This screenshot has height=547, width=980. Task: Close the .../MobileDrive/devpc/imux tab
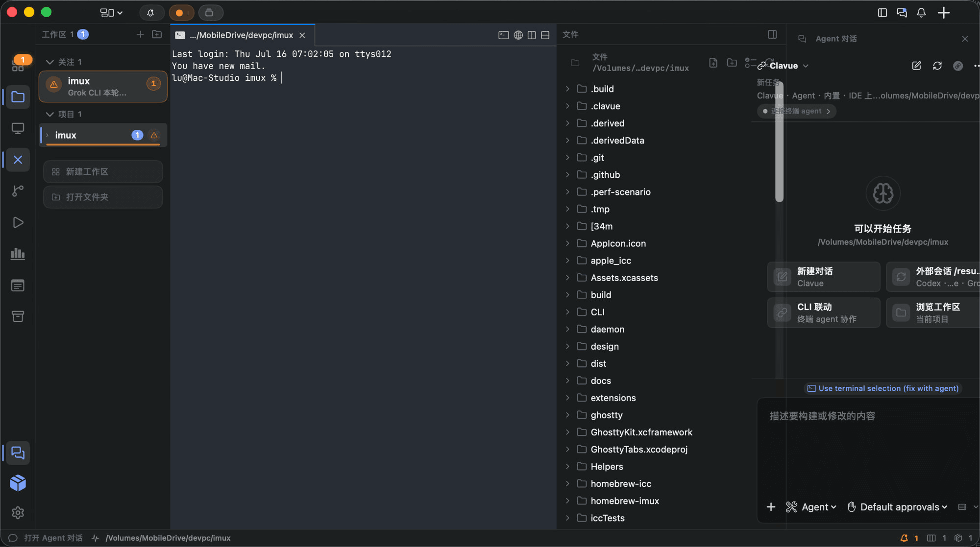coord(302,35)
